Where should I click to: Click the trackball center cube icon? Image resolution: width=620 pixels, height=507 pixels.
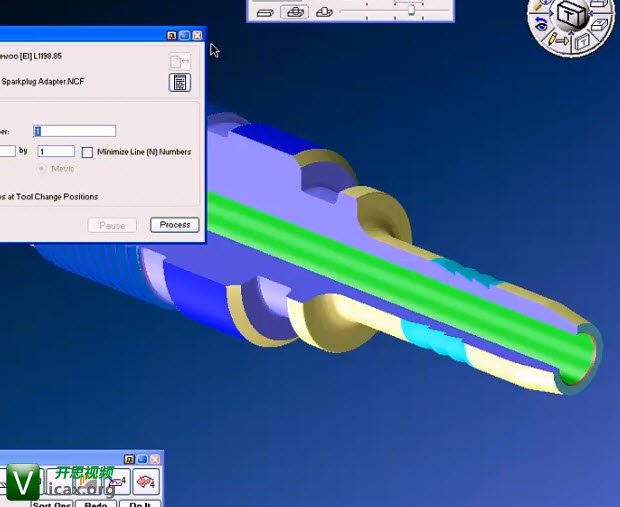[571, 15]
